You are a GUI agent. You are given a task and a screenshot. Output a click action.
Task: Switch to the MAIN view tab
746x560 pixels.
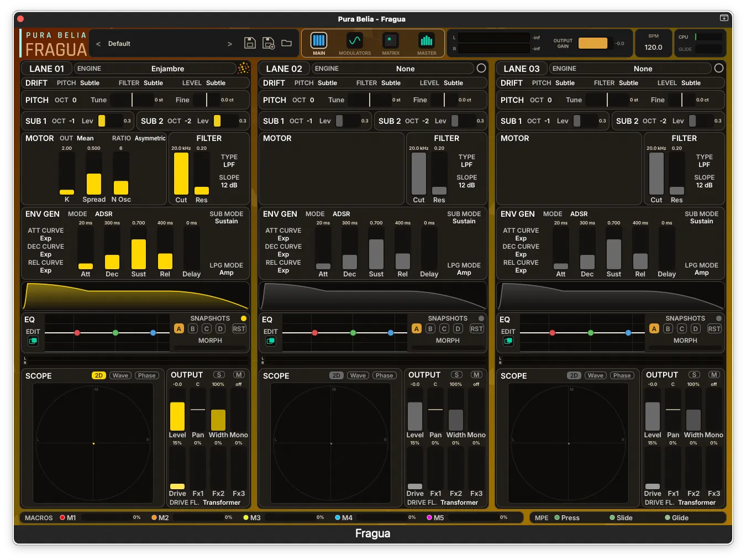[319, 43]
